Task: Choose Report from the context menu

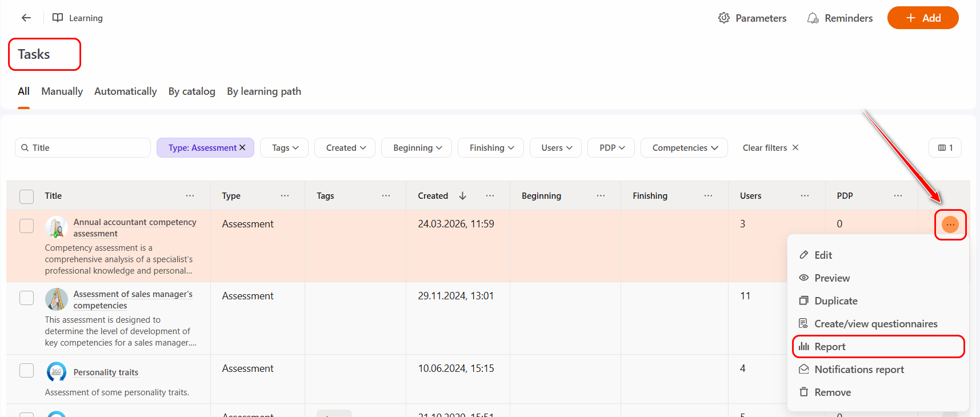Action: tap(830, 347)
